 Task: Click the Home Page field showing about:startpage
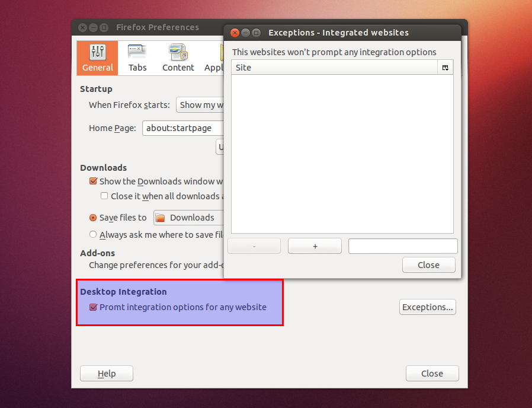click(x=183, y=128)
